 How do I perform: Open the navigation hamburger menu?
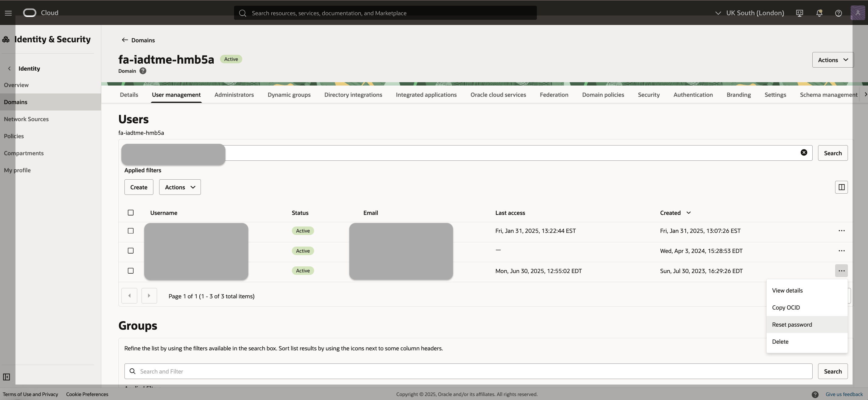click(x=8, y=13)
